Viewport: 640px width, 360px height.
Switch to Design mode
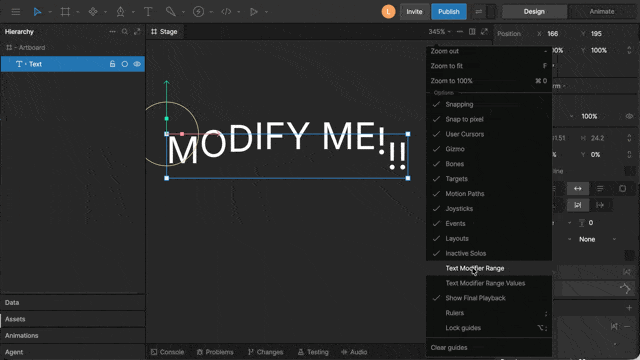pos(534,11)
